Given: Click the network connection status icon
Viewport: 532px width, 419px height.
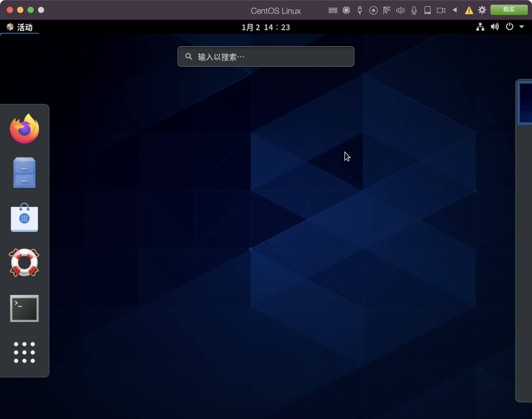Looking at the screenshot, I should click(480, 27).
